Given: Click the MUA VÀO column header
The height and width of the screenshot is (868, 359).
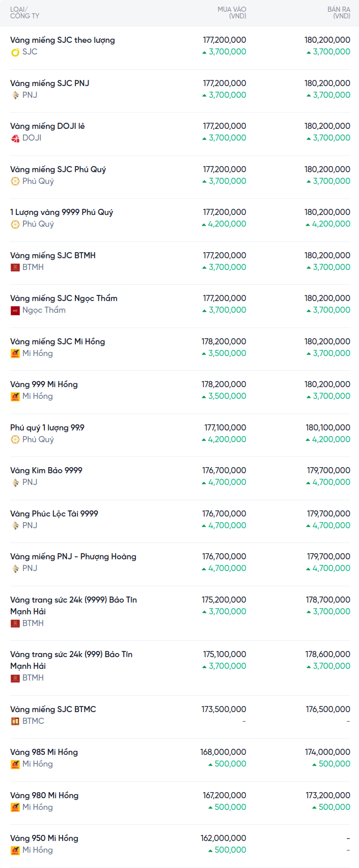Looking at the screenshot, I should pos(232,13).
